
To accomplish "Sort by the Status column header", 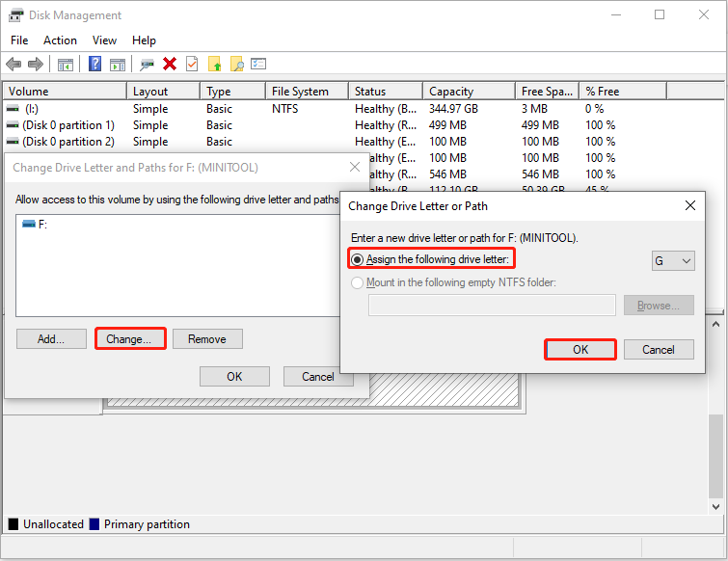I will pyautogui.click(x=386, y=91).
